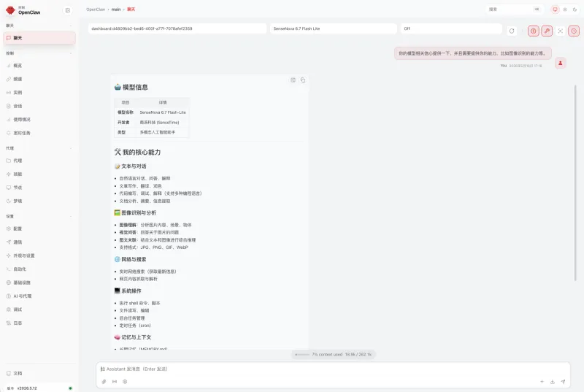Click the user message bubble
The width and height of the screenshot is (584, 392).
(x=472, y=53)
